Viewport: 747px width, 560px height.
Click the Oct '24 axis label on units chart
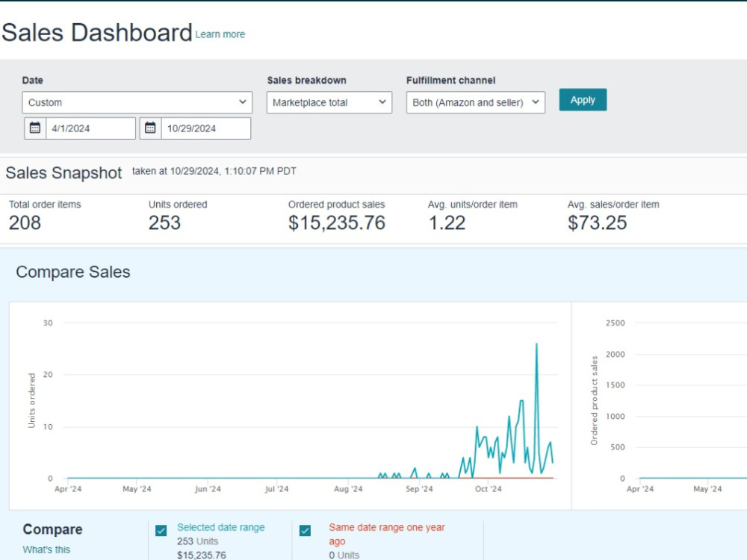[489, 488]
